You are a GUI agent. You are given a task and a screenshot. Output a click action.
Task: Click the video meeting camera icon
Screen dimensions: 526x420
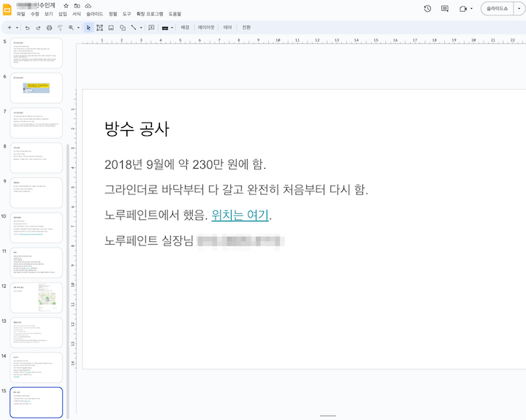463,9
